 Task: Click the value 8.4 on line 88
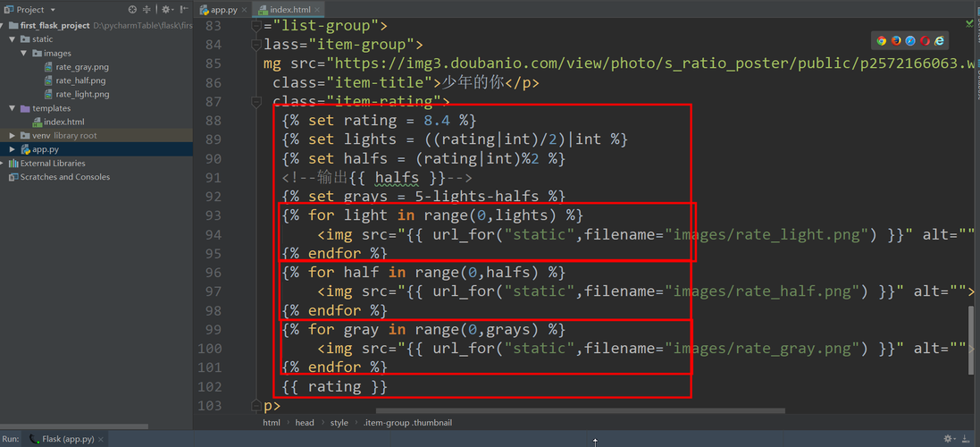click(x=437, y=121)
